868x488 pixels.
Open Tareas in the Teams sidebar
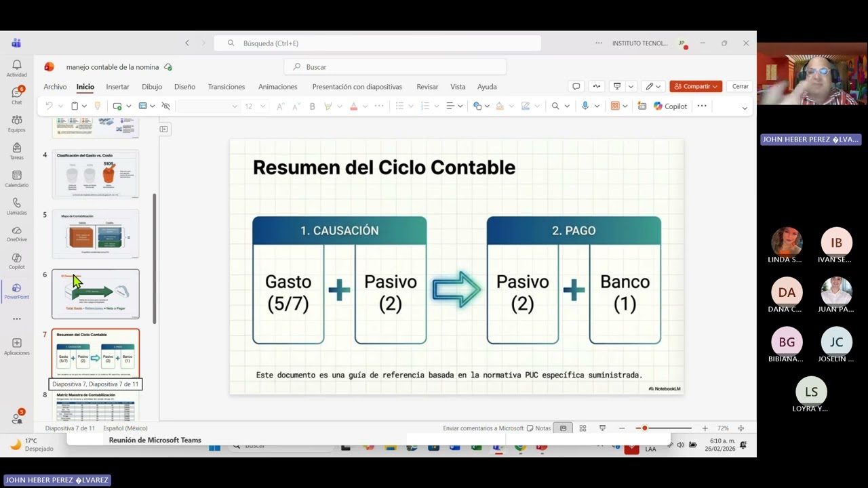16,151
